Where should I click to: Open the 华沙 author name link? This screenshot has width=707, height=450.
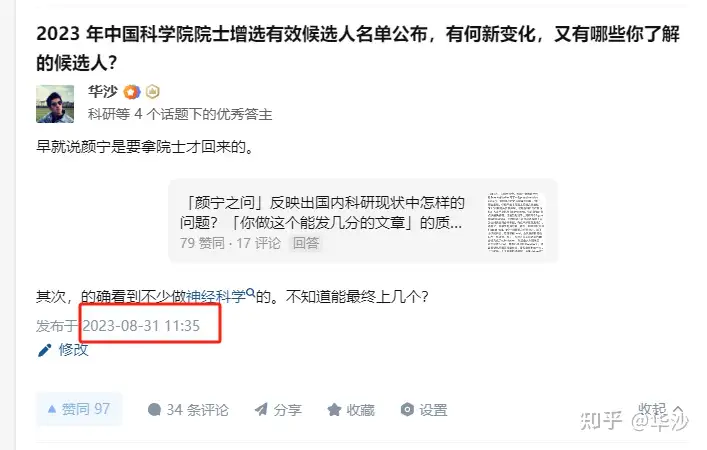point(103,92)
